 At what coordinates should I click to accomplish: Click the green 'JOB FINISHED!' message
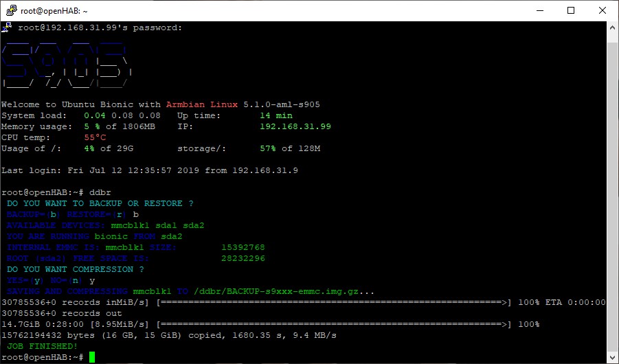point(42,347)
